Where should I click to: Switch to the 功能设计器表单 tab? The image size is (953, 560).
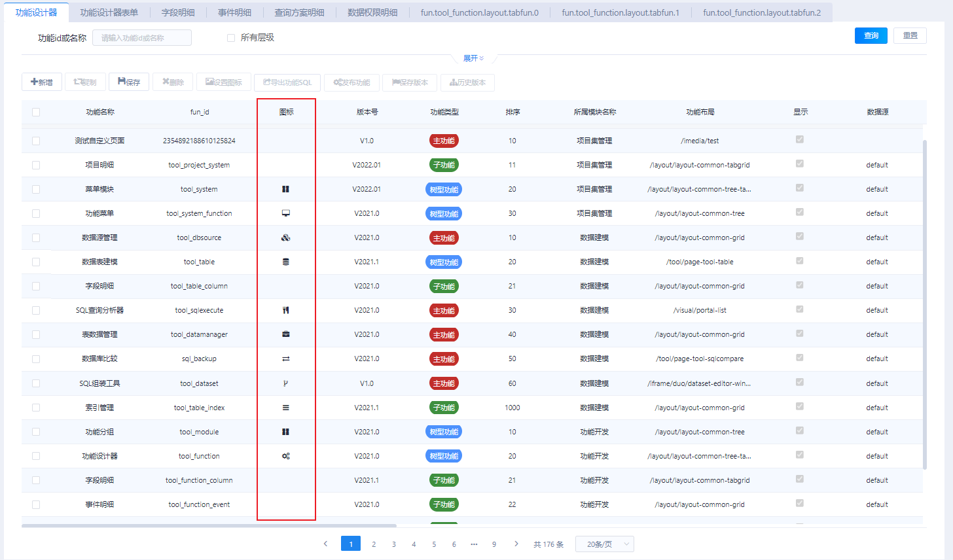pos(109,12)
